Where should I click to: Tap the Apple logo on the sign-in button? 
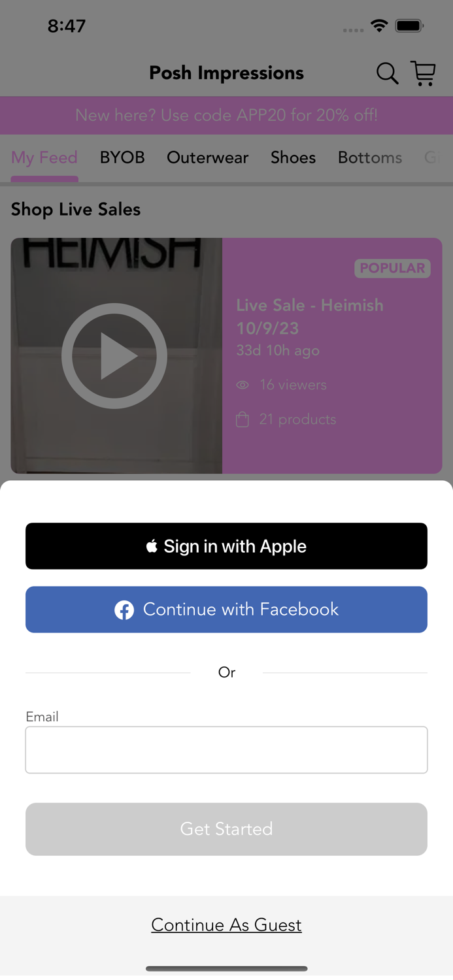[152, 546]
